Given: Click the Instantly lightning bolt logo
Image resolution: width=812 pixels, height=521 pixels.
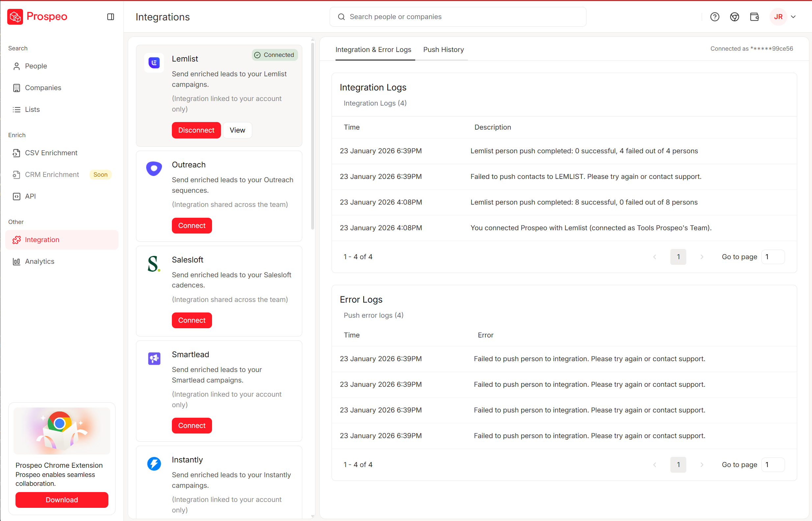Looking at the screenshot, I should (154, 464).
